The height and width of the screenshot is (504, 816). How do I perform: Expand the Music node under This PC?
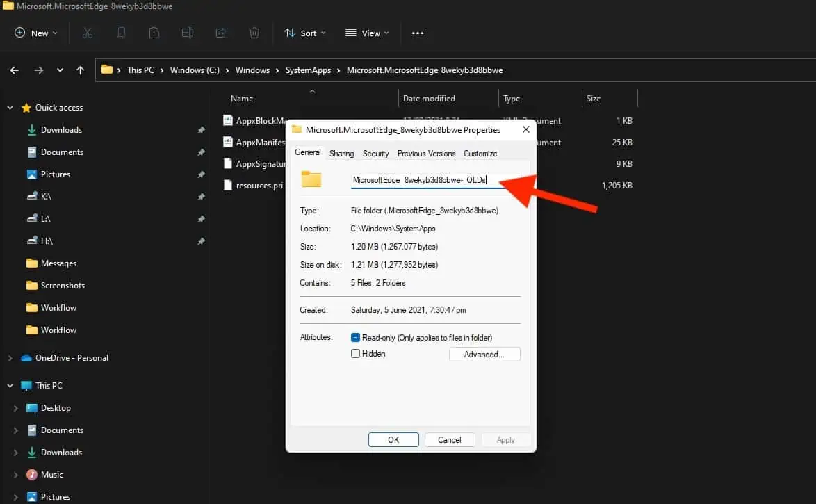point(15,474)
